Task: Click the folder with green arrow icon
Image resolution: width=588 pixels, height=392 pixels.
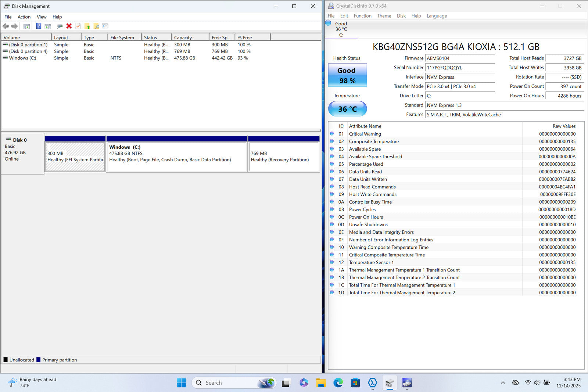Action: [x=87, y=26]
